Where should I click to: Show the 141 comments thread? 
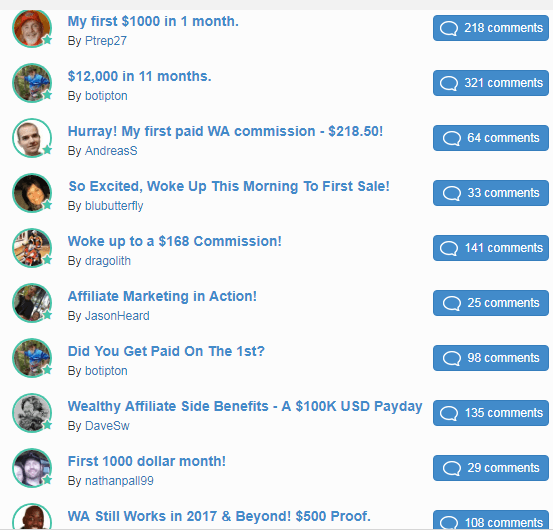pyautogui.click(x=491, y=248)
